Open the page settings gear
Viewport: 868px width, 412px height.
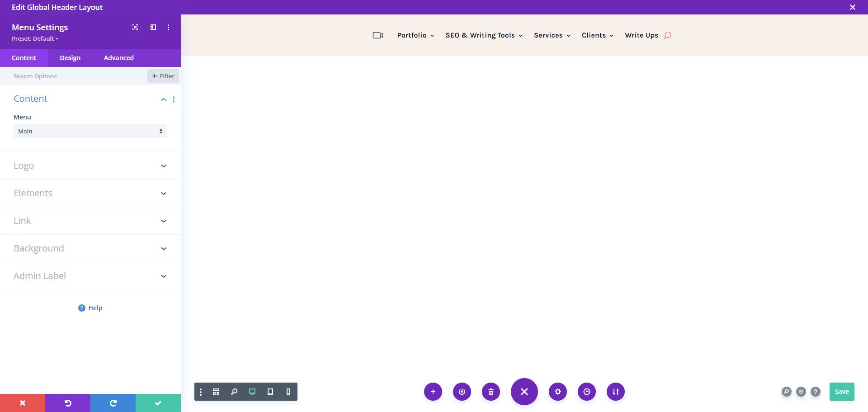[x=557, y=392]
